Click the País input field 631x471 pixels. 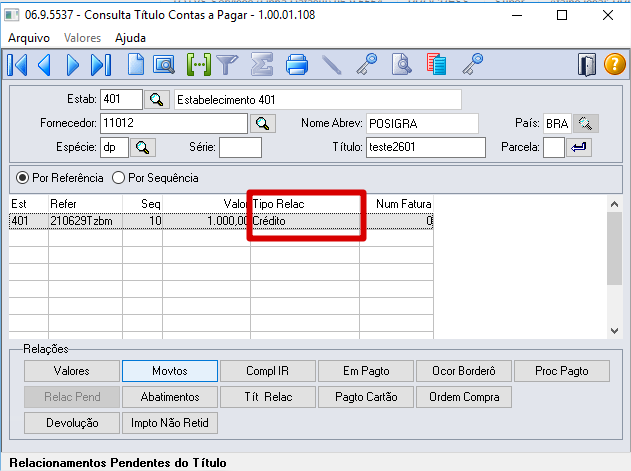click(x=557, y=123)
